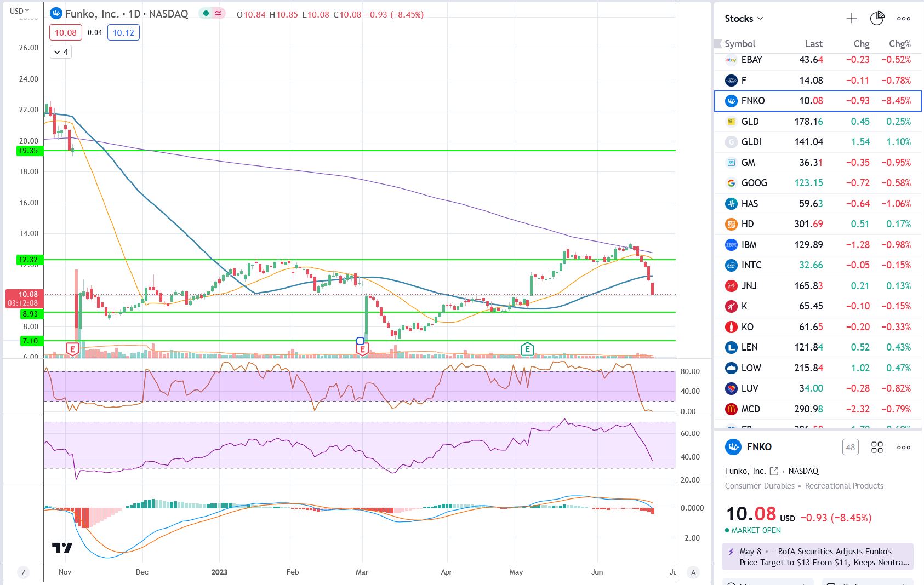Open the watchlist advanced view pie icon
This screenshot has width=924, height=585.
[x=877, y=19]
